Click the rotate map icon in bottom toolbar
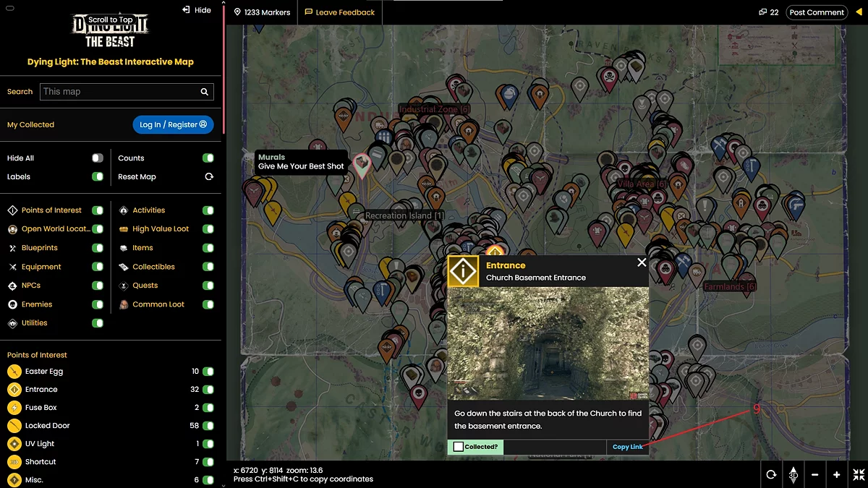 [x=771, y=475]
